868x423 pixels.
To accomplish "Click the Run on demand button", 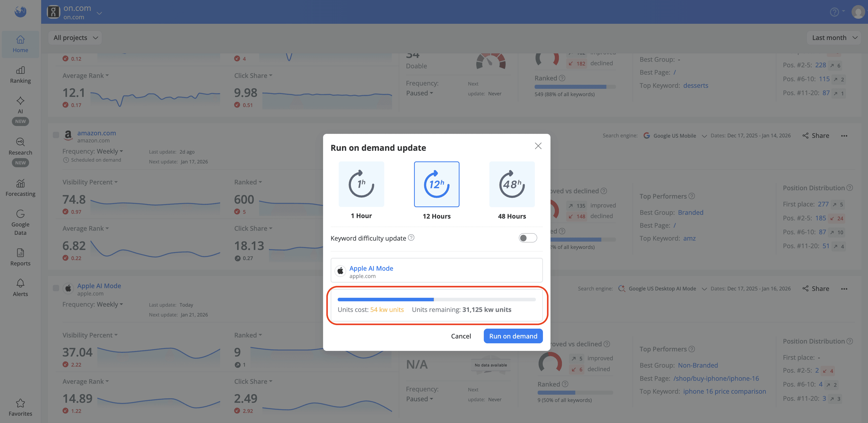I will [x=513, y=336].
